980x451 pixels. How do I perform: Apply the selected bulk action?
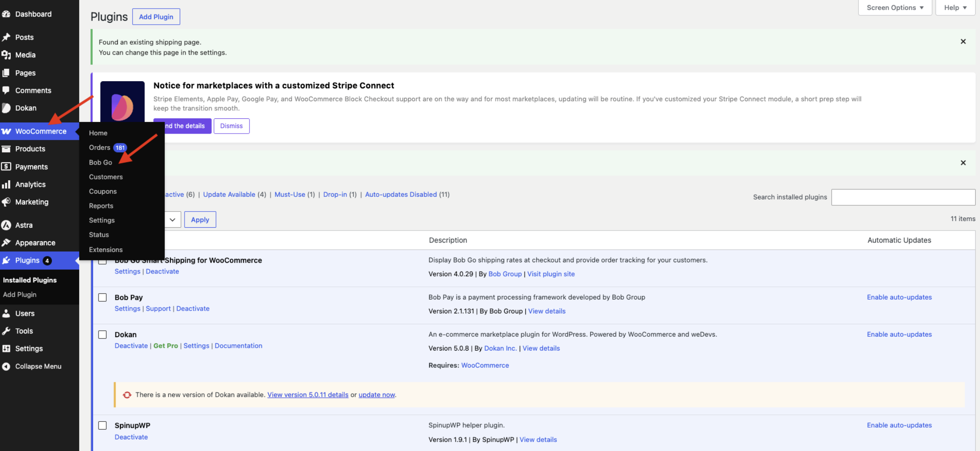pos(200,220)
